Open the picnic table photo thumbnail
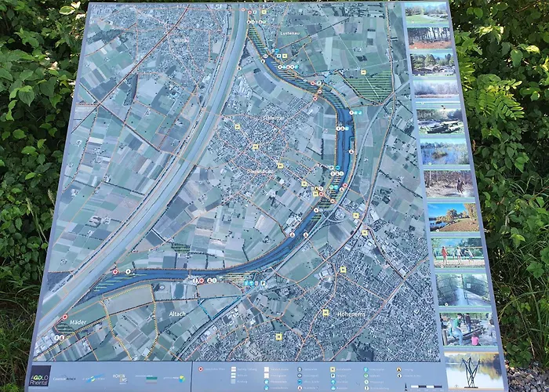This screenshot has width=549, height=392. [x=467, y=328]
